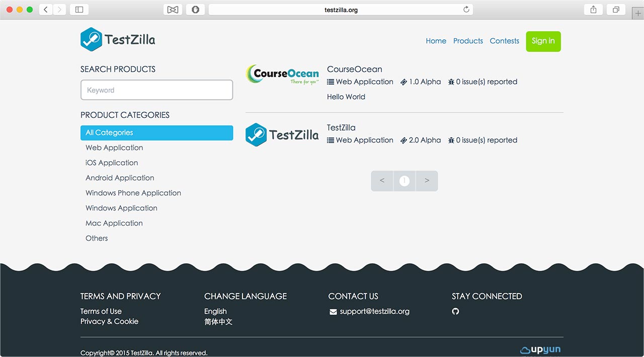644x357 pixels.
Task: Click the Safari forward arrow
Action: (59, 10)
